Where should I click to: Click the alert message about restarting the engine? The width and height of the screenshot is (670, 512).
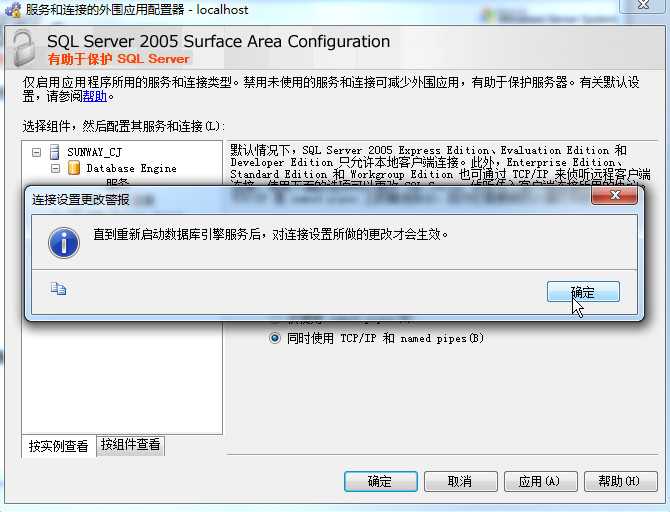point(271,234)
